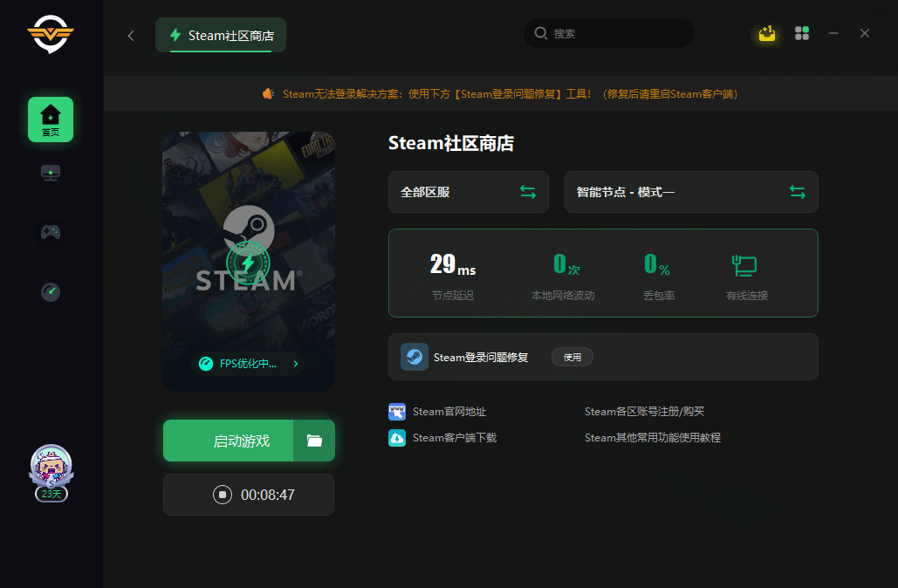
Task: Switch server region from 全部区服
Action: coord(468,192)
